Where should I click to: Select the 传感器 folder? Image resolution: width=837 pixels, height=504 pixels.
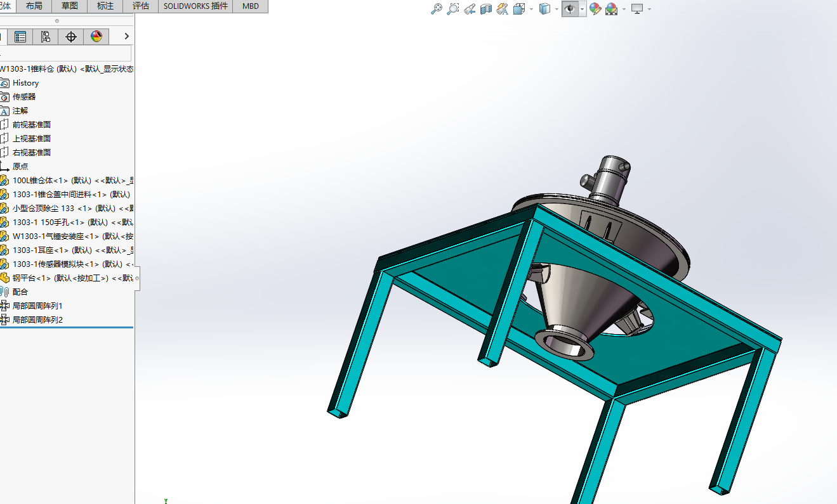pyautogui.click(x=24, y=97)
